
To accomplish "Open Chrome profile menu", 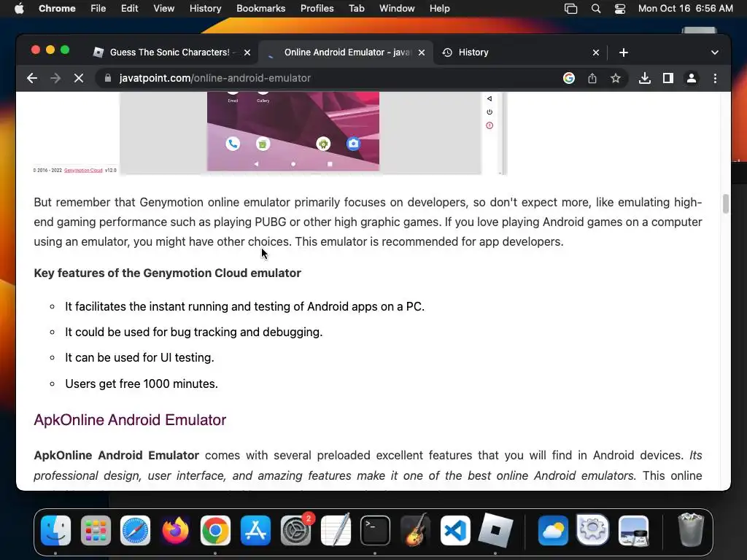I will tap(692, 78).
